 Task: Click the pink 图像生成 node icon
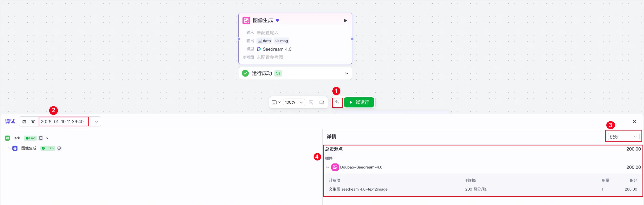click(246, 21)
